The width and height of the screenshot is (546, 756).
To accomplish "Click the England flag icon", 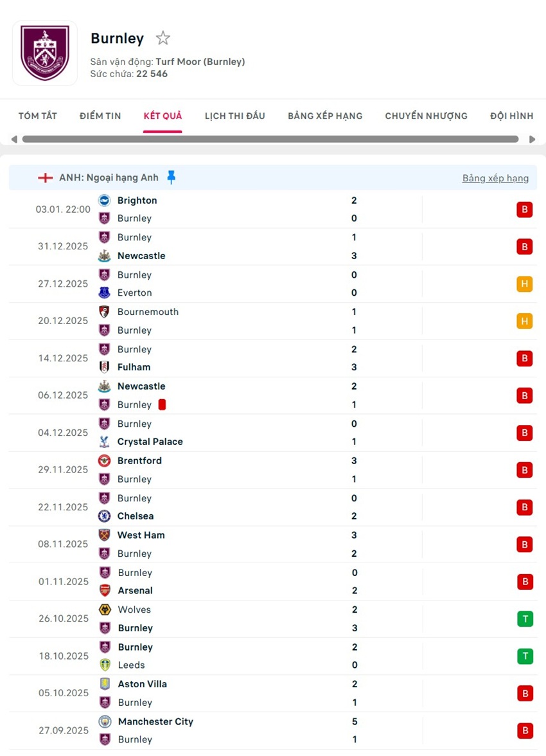I will click(45, 177).
